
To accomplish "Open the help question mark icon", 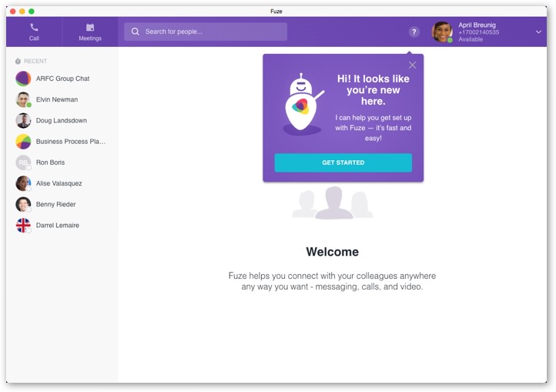I will coord(414,32).
